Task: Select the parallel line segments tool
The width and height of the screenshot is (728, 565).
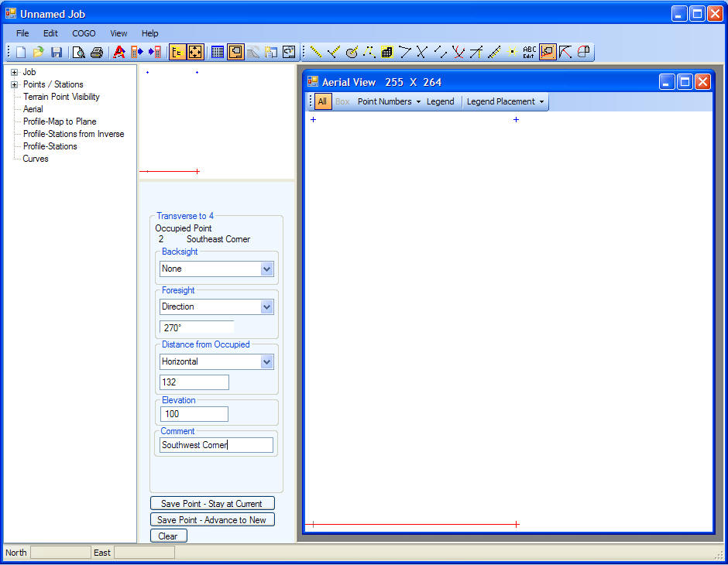Action: coord(440,52)
